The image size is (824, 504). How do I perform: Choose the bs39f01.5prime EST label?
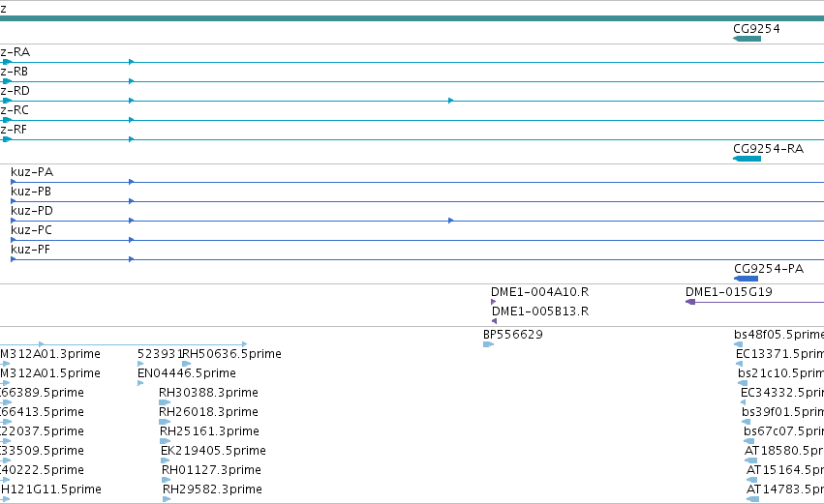click(783, 412)
